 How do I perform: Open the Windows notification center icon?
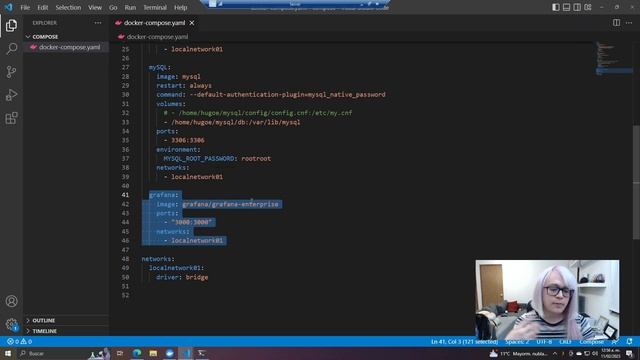(x=629, y=353)
